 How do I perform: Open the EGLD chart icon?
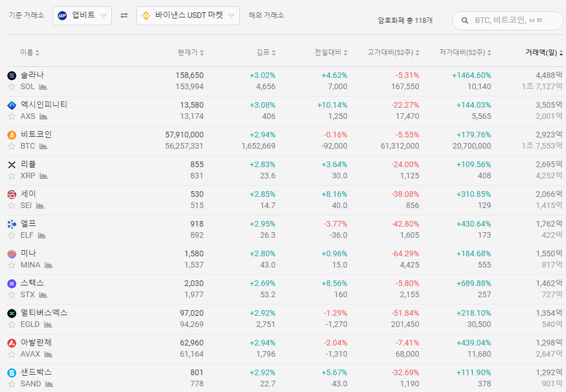click(48, 324)
